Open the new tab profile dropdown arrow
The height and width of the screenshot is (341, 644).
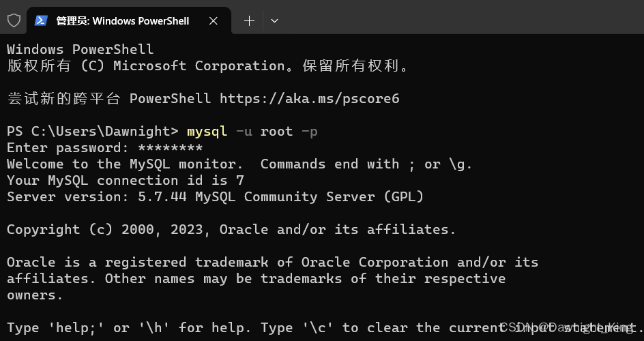coord(275,21)
